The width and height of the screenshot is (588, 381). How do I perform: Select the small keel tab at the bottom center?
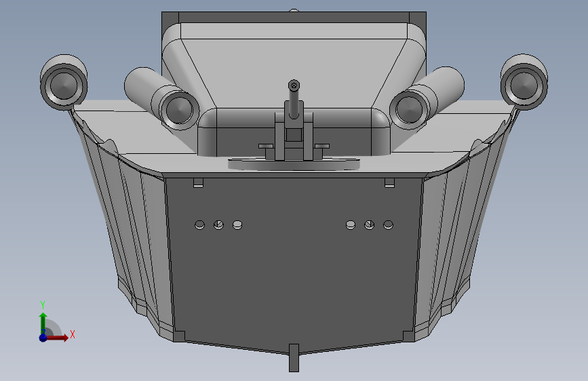tap(294, 358)
